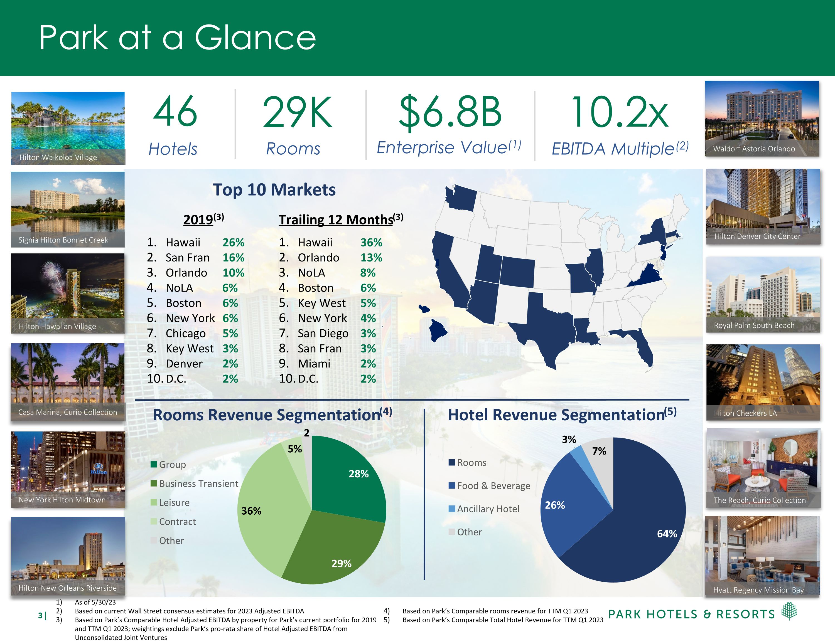Screen dimensions: 835x644
Task: Select the Business Transient legend swatch
Action: coord(154,483)
